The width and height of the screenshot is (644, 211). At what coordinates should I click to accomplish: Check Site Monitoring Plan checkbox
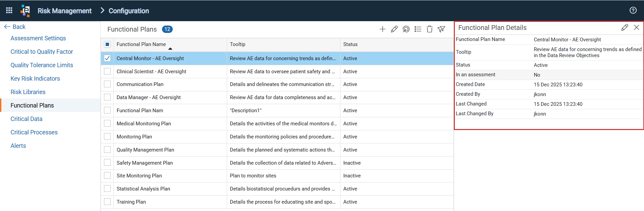pos(107,176)
